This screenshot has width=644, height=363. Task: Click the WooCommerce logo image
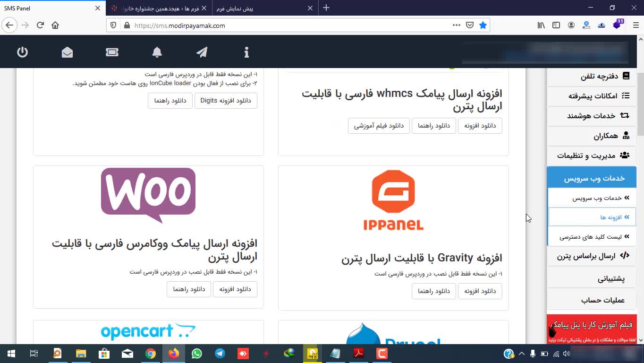click(x=148, y=195)
